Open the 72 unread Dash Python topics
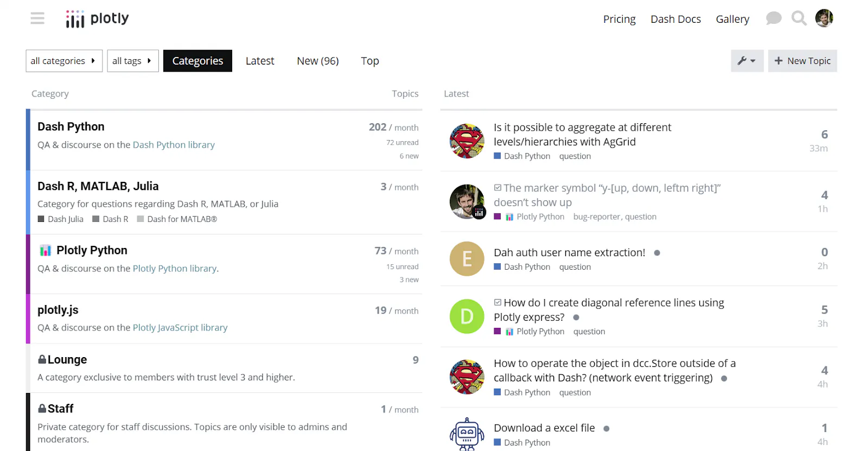 403,142
